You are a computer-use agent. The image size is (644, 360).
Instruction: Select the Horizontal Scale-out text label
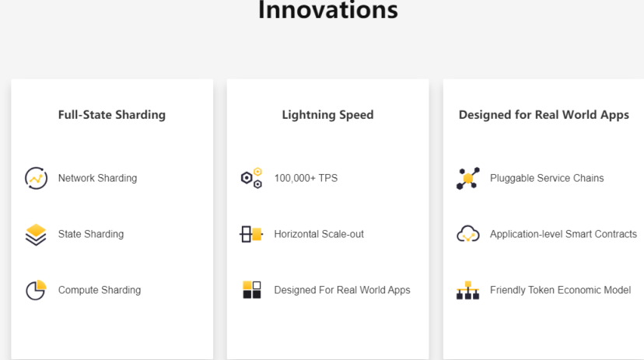(x=319, y=234)
